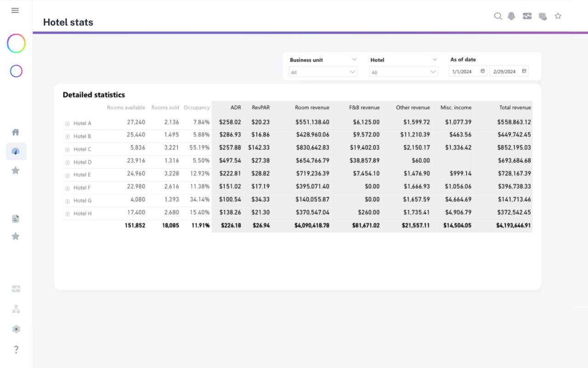Open the hamburger menu in the sidebar
Screen dimensions: 588x368
click(x=15, y=10)
